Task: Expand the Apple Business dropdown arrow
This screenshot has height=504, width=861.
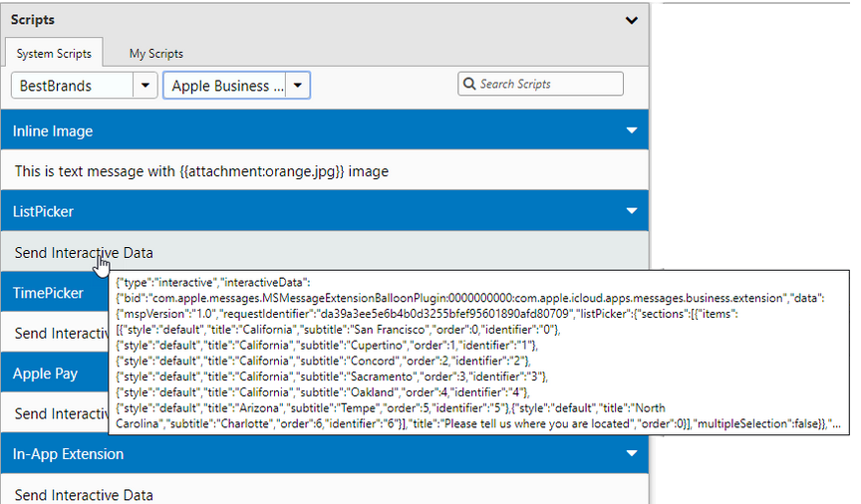Action: (x=299, y=86)
